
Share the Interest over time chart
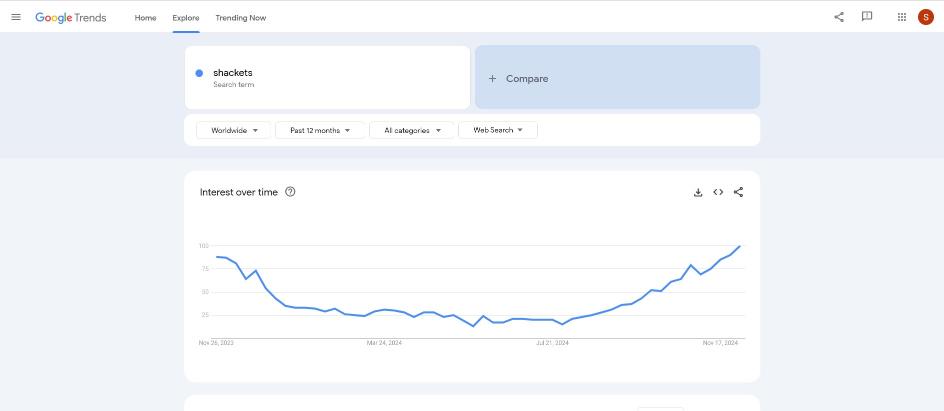[x=739, y=193]
